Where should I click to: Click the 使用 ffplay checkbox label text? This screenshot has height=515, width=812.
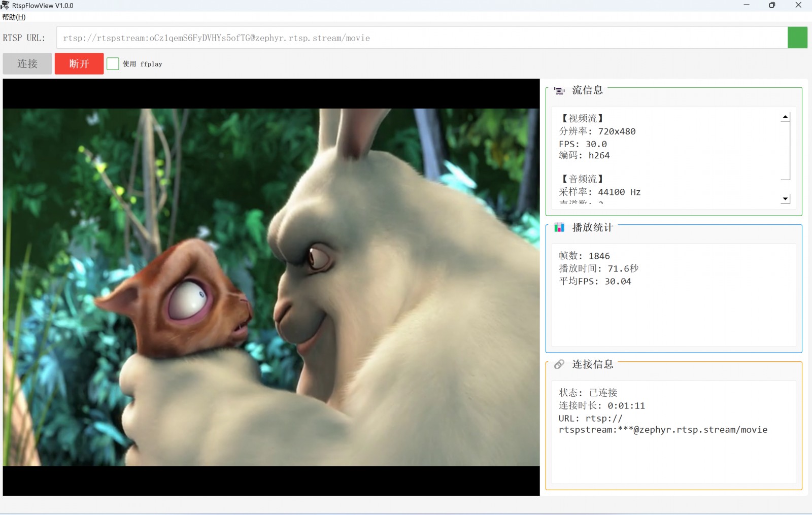coord(143,64)
